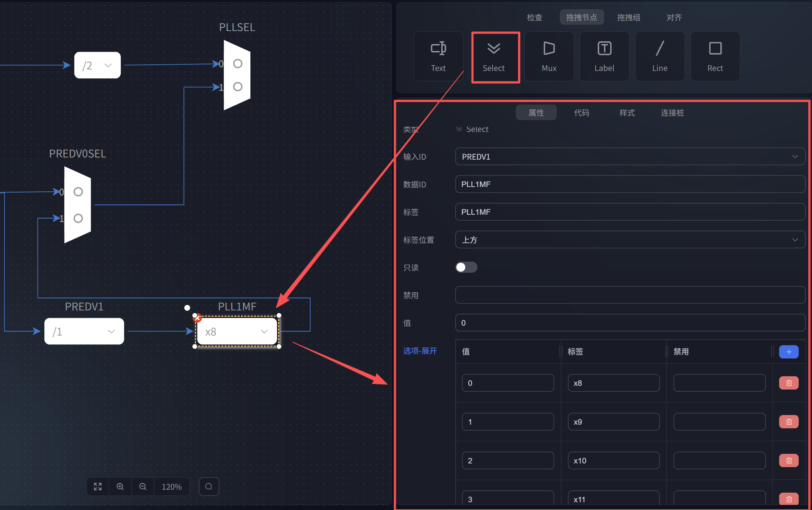Click the PREDV0SEL label on canvas

click(78, 154)
